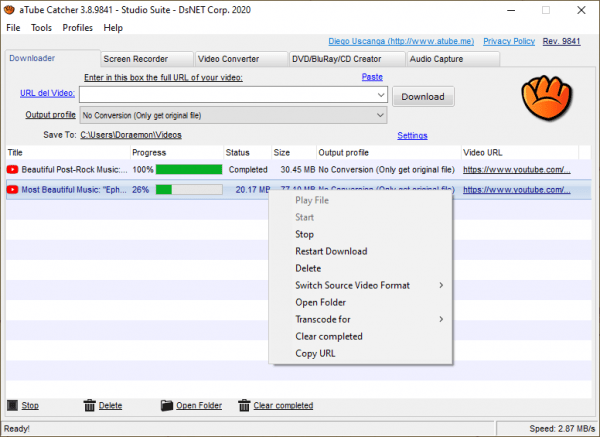Choose Open Folder in the context menu

pos(360,302)
